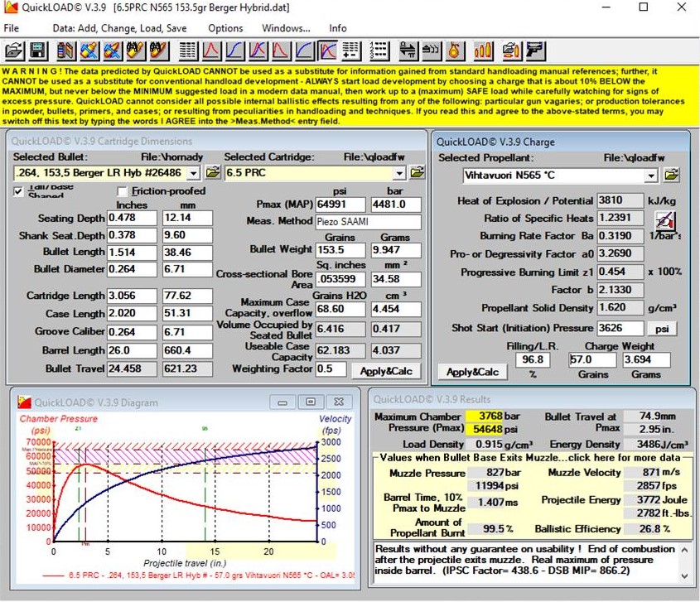Open the opposing arrows balance toolbar icon

click(x=407, y=51)
